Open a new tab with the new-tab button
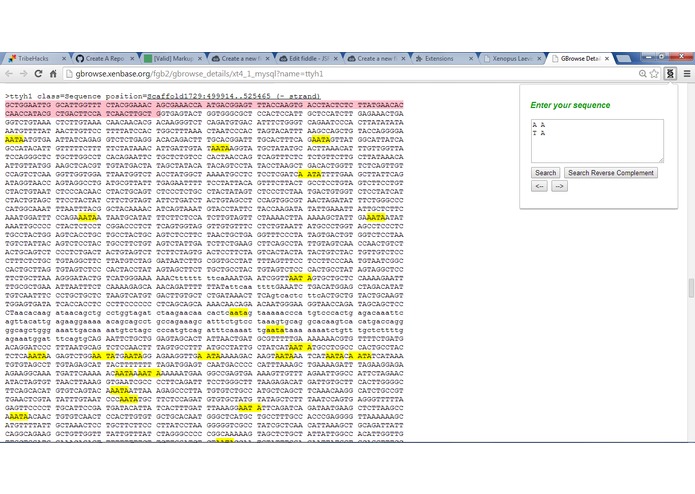695x494 pixels. [x=623, y=58]
